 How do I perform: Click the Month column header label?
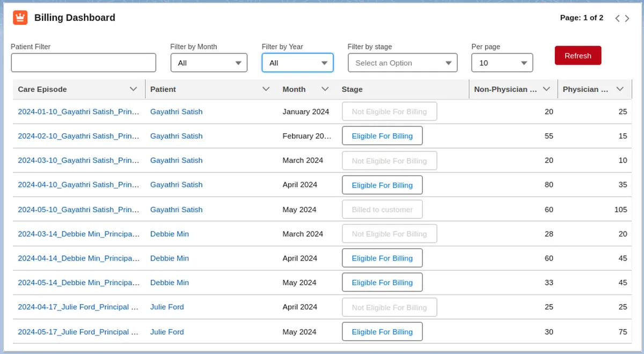coord(294,89)
